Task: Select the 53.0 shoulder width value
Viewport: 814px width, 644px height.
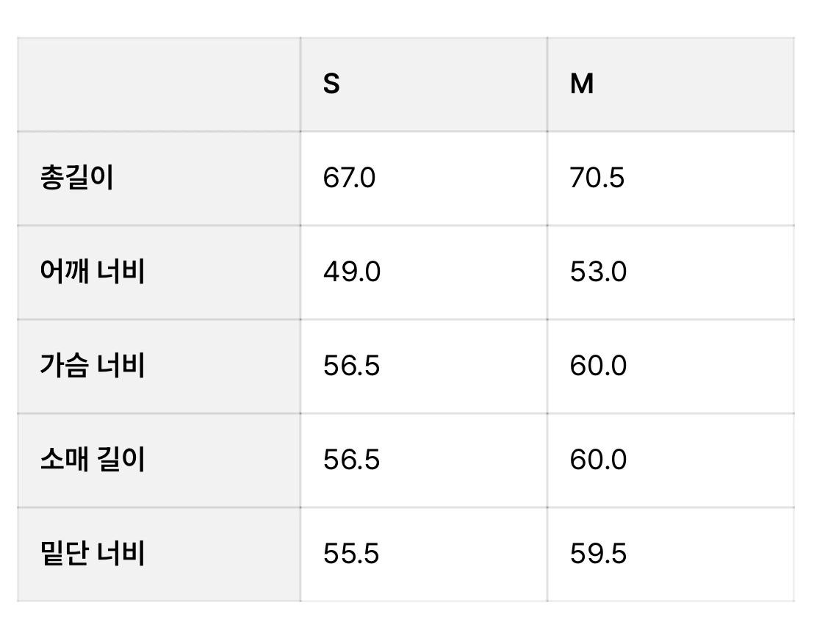Action: coord(598,272)
